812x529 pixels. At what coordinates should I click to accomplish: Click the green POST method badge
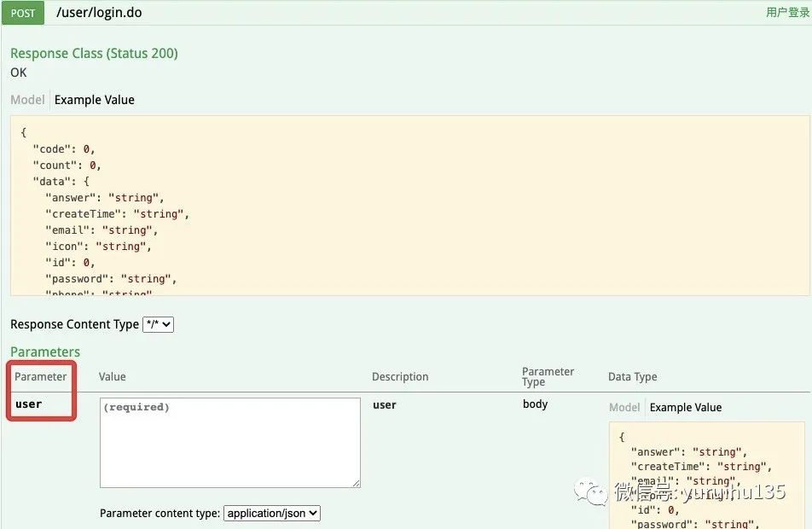point(23,13)
